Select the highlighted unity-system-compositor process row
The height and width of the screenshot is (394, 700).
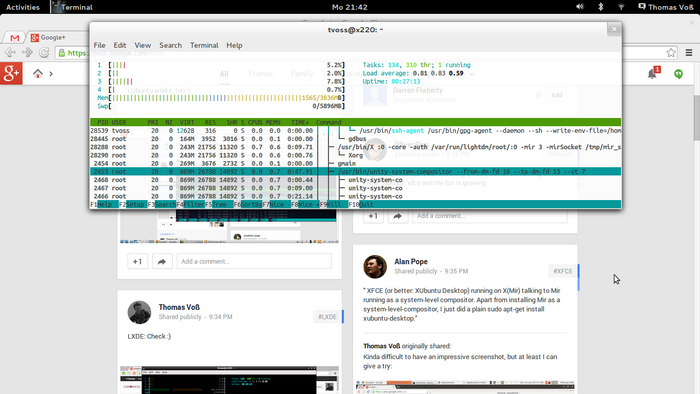point(355,171)
